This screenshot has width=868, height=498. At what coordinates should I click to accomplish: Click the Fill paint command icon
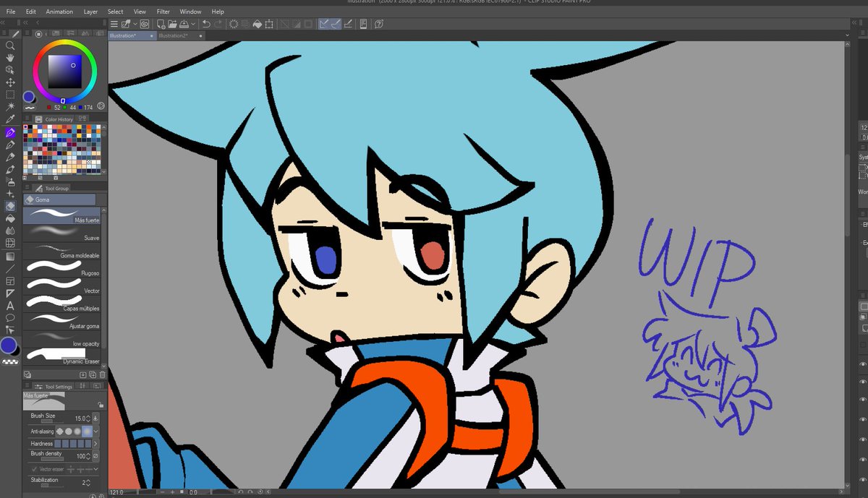click(258, 24)
